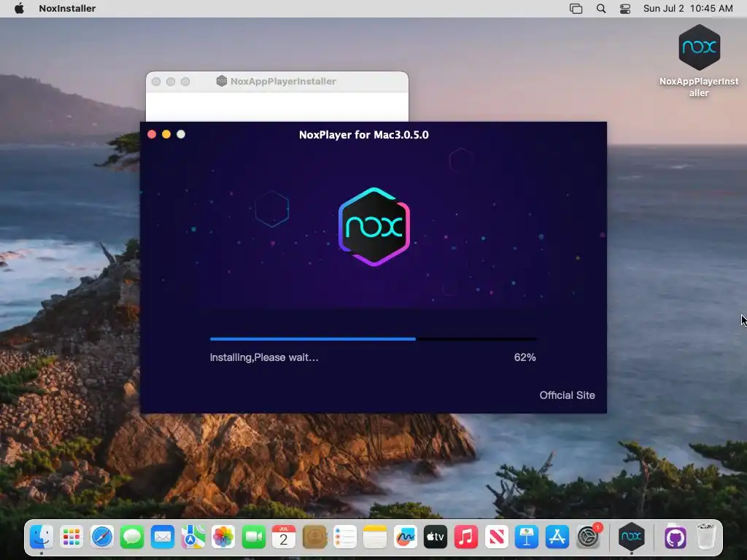Open Contacts from the Dock
The image size is (747, 560).
click(314, 537)
